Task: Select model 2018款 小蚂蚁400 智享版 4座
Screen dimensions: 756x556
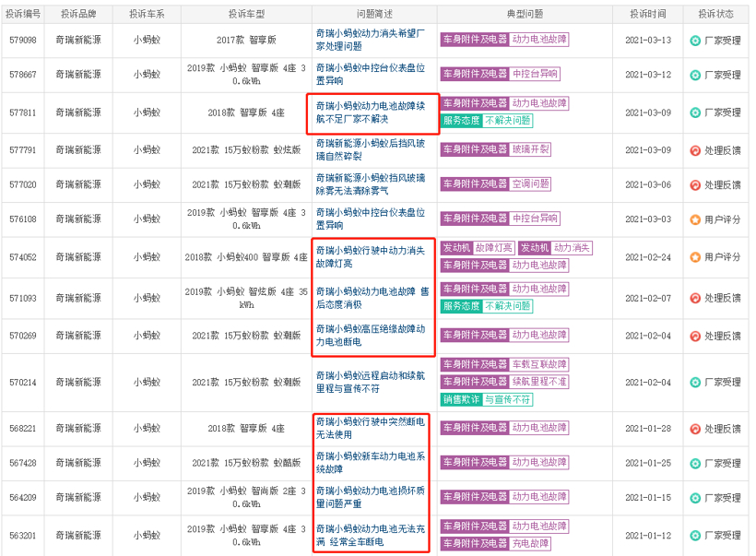Action: tap(246, 257)
